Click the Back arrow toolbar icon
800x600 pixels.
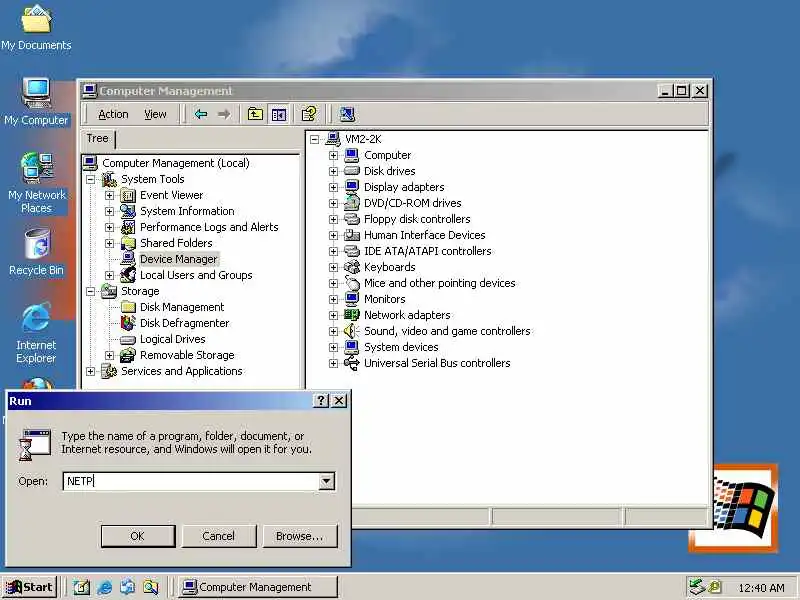tap(201, 114)
